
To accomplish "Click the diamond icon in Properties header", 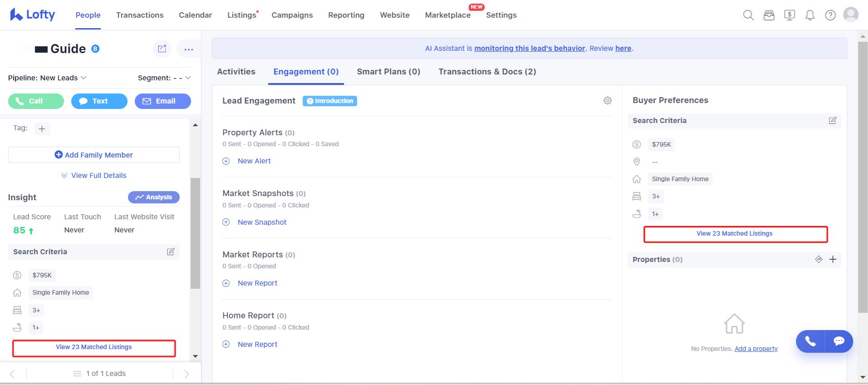I will [x=819, y=259].
